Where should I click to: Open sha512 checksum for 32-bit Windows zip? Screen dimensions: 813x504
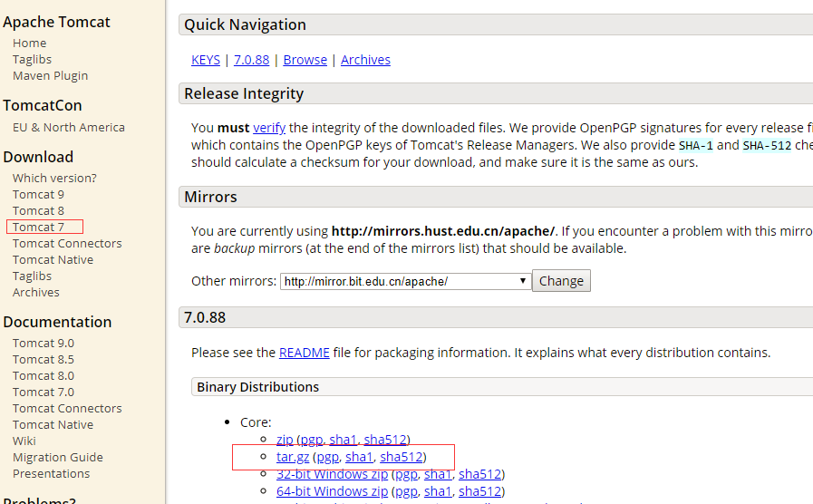click(480, 474)
